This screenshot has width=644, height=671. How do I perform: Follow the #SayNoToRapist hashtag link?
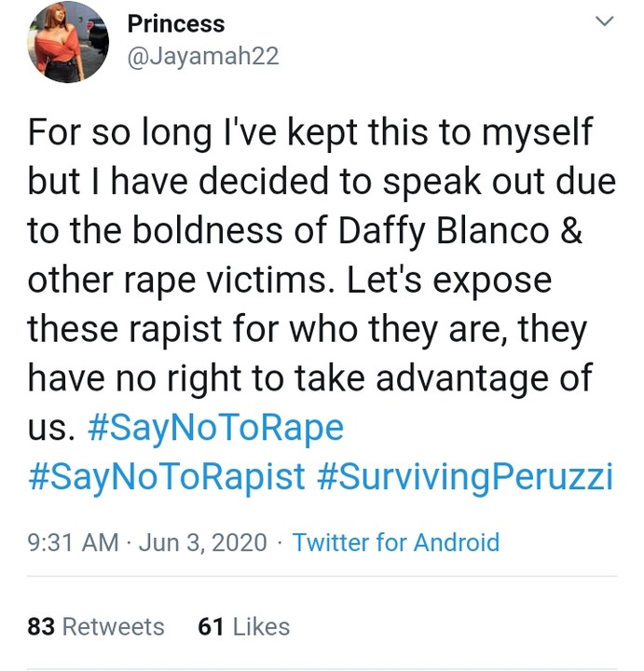(x=167, y=477)
